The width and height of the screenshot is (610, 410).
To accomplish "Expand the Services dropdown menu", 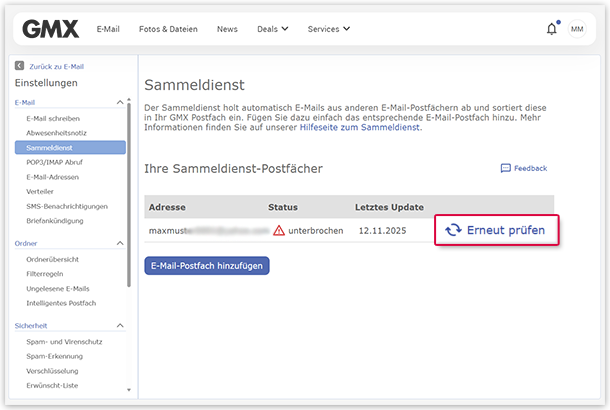I will 328,29.
